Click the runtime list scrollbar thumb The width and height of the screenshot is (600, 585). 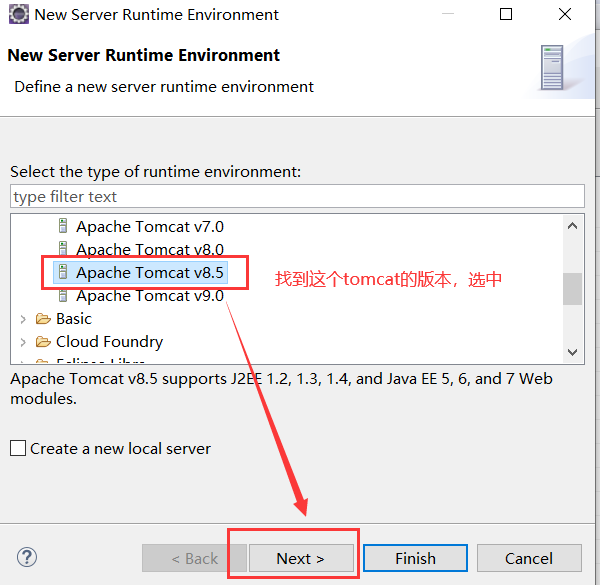572,289
